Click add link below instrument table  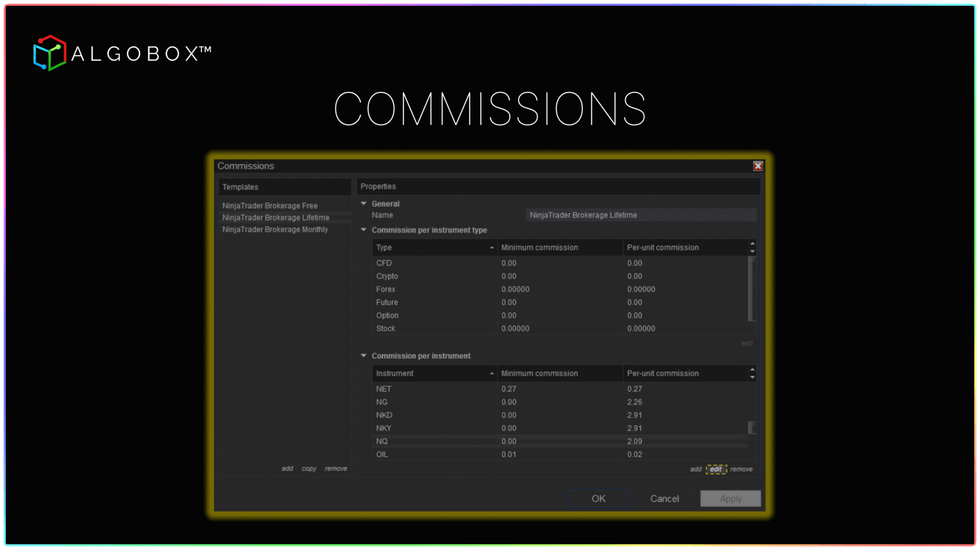(x=696, y=469)
